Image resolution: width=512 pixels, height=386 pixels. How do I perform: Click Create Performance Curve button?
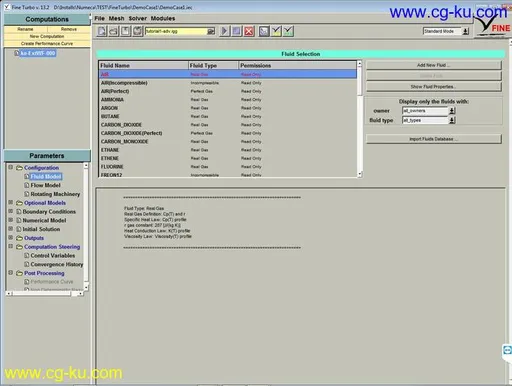click(47, 43)
